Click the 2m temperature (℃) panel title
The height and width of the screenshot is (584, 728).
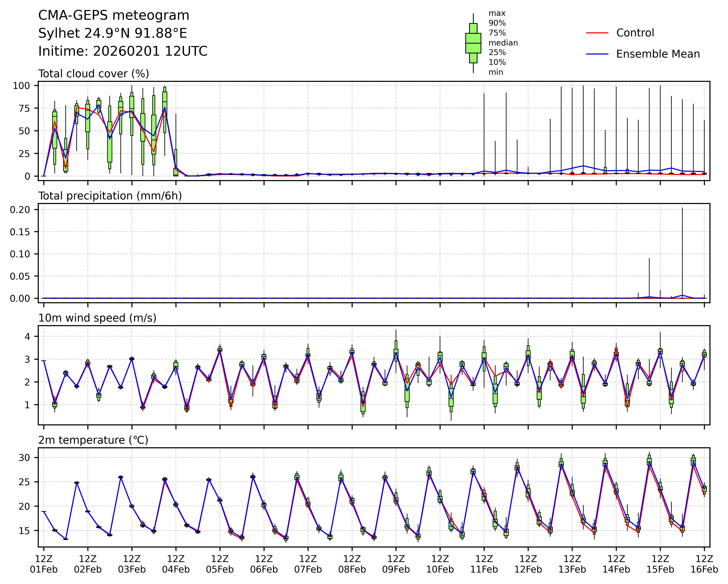point(93,440)
